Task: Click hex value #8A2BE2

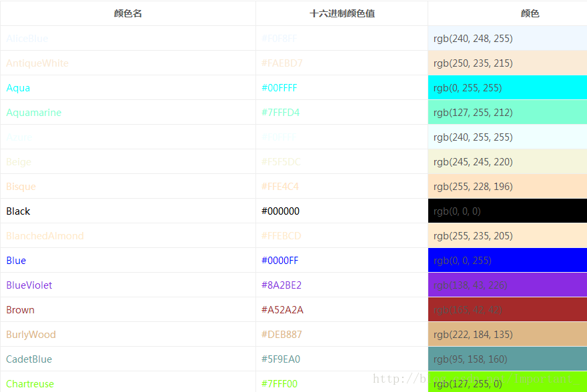Action: click(281, 285)
